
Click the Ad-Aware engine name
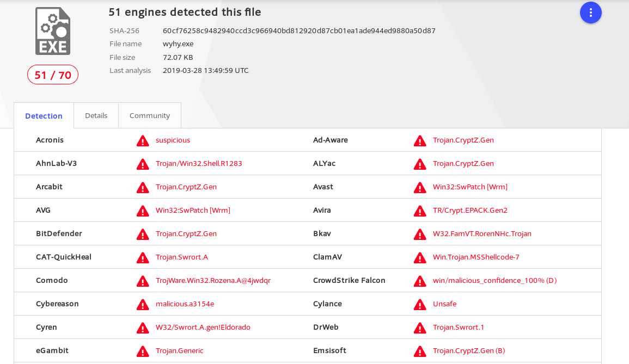[331, 140]
